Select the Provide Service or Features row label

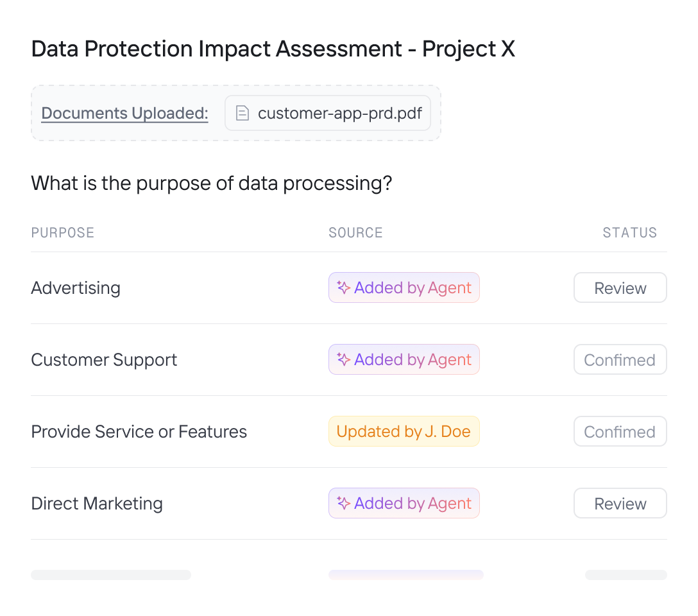pos(139,432)
